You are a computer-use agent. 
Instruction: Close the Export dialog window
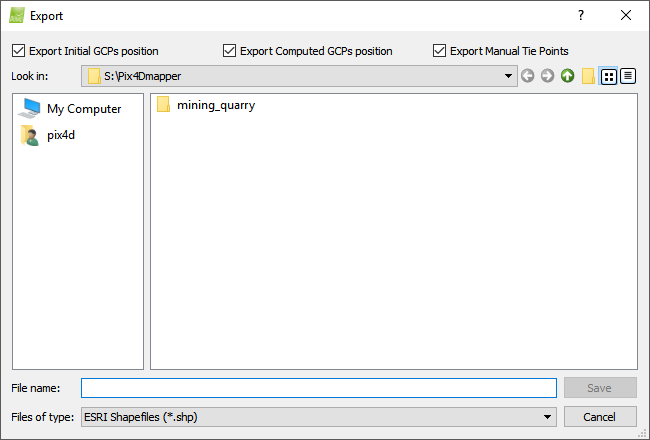pos(626,15)
